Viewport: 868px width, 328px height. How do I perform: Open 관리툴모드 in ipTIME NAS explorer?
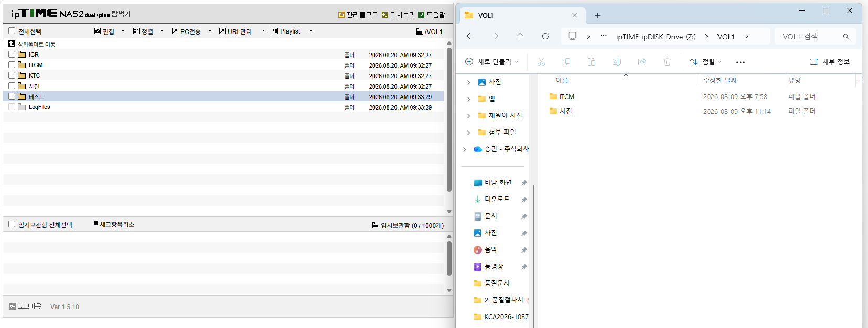[358, 15]
